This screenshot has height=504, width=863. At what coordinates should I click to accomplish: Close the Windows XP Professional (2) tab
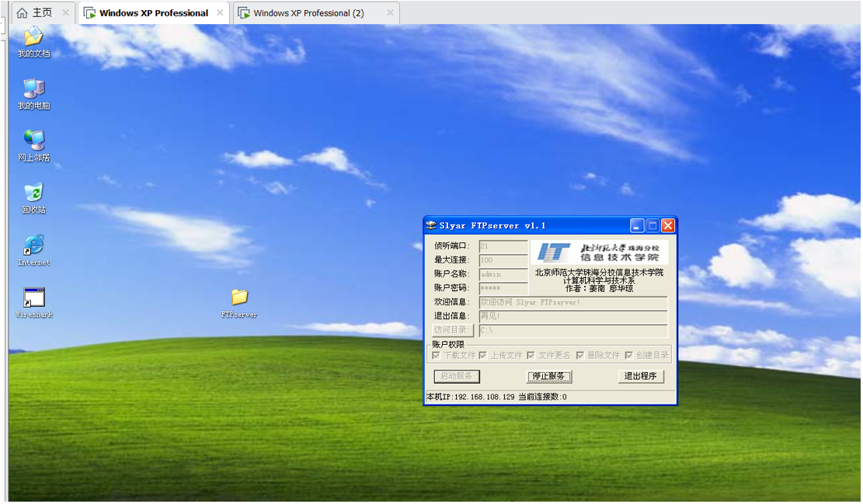[x=390, y=12]
